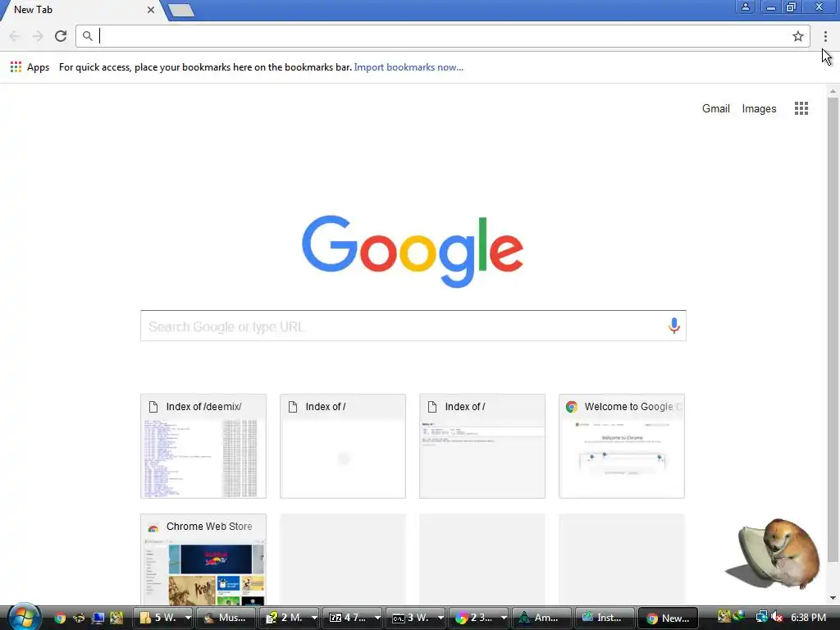Click the browser Forward arrow
Screen dimensions: 840x630
coord(38,36)
